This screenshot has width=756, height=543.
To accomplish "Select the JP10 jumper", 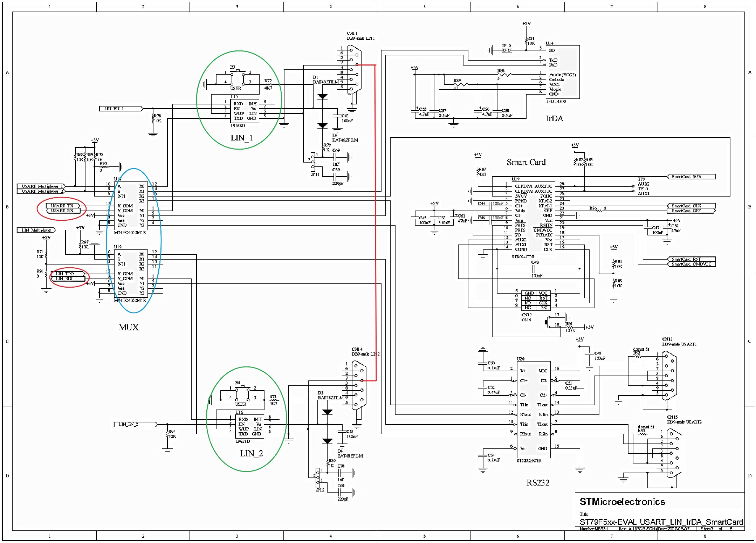I will 507,50.
